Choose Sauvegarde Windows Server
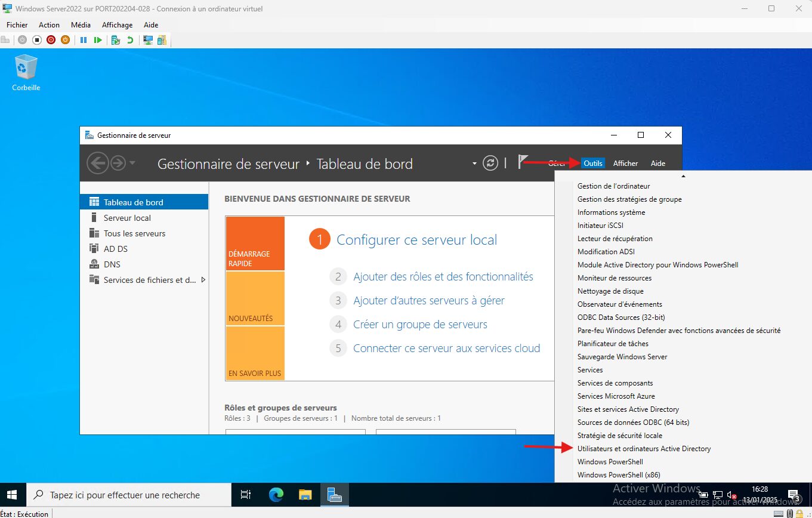Viewport: 812px width, 518px height. click(x=622, y=357)
